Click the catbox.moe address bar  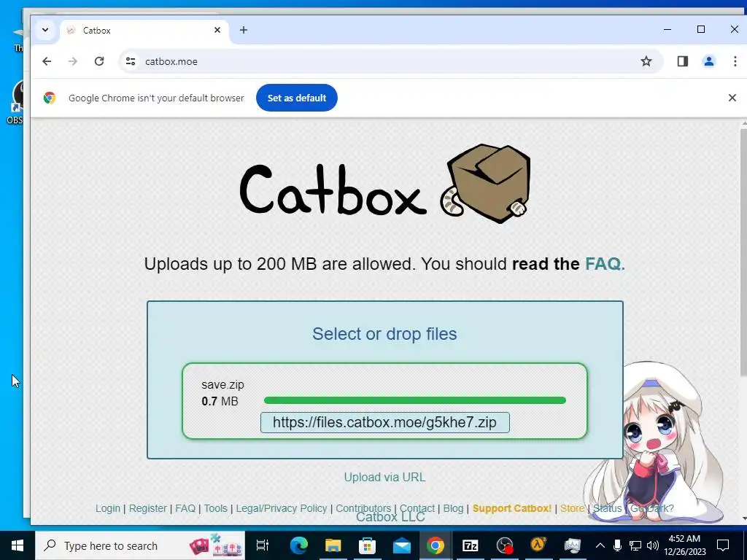[x=391, y=61]
